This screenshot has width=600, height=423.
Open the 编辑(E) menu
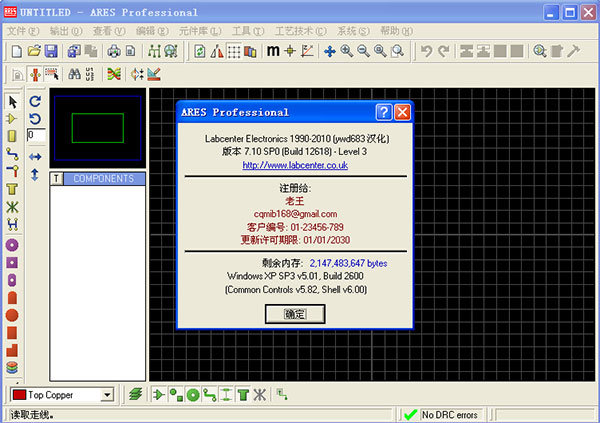(x=152, y=31)
